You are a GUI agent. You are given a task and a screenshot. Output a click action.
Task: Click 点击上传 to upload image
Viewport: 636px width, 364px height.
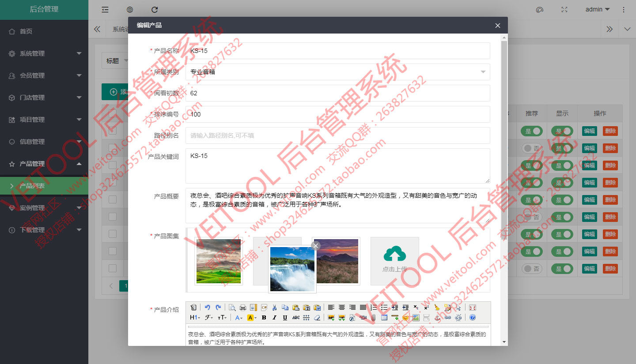pyautogui.click(x=395, y=261)
